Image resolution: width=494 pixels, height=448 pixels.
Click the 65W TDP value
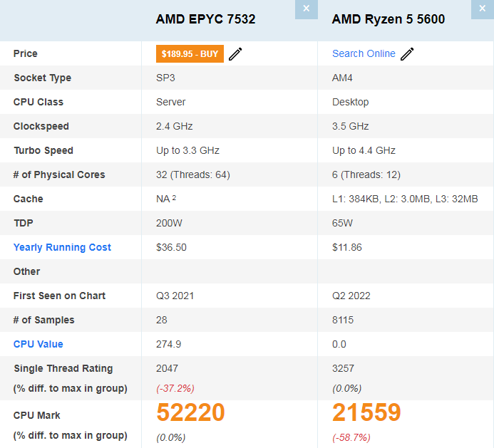342,223
